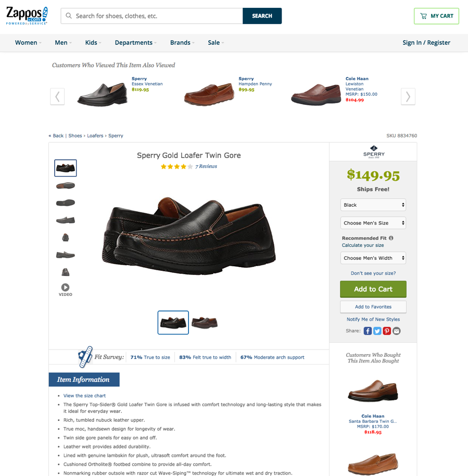The height and width of the screenshot is (476, 468).
Task: Play the product video
Action: click(x=65, y=290)
